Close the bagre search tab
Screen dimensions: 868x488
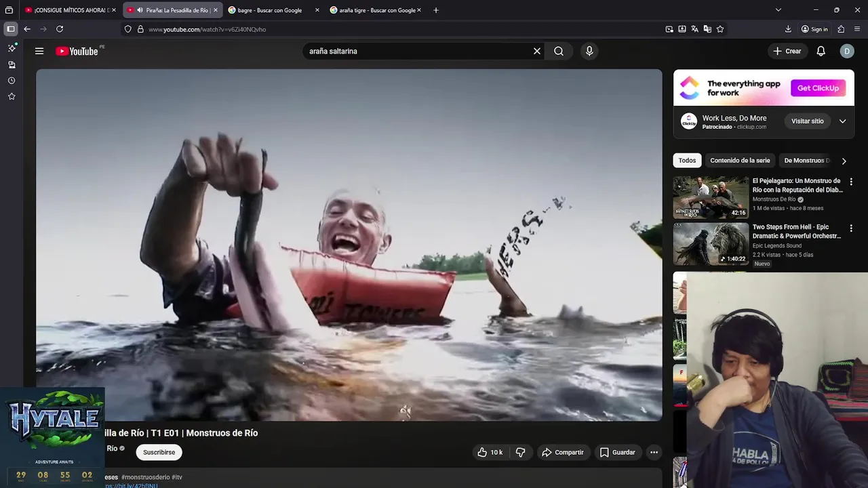click(317, 10)
